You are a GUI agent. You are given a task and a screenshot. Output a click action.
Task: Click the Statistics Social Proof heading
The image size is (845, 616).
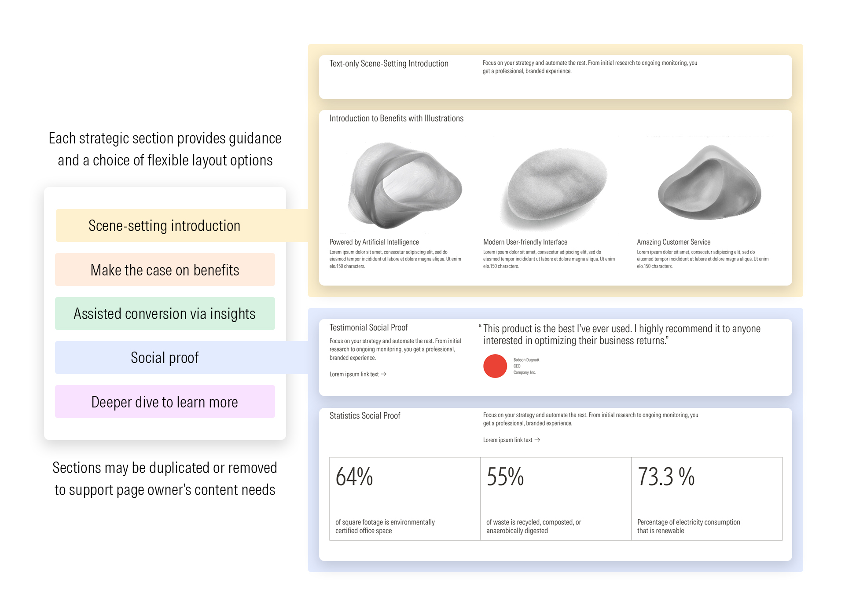click(365, 416)
